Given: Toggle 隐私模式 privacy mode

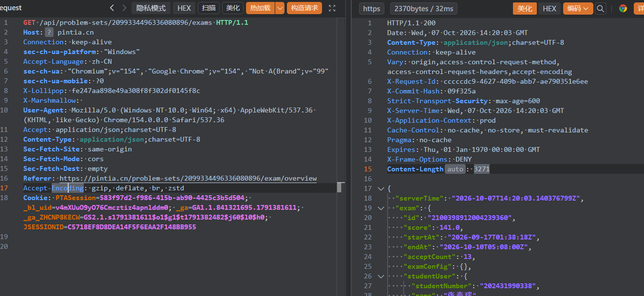Looking at the screenshot, I should pyautogui.click(x=151, y=8).
